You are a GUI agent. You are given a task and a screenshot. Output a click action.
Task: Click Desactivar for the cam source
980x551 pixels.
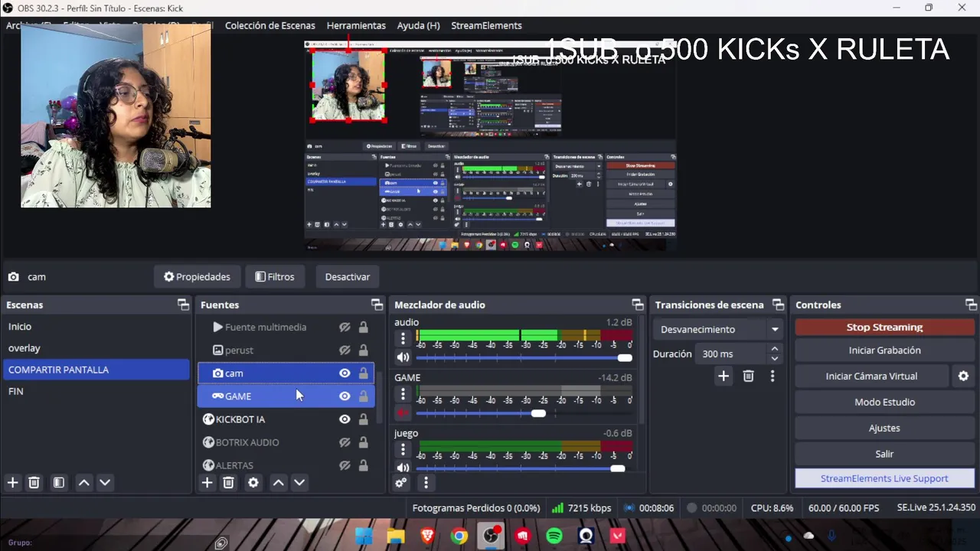coord(347,276)
